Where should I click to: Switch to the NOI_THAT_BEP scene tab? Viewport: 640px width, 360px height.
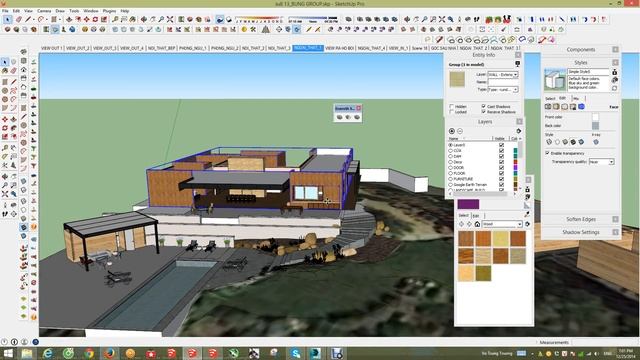point(161,48)
